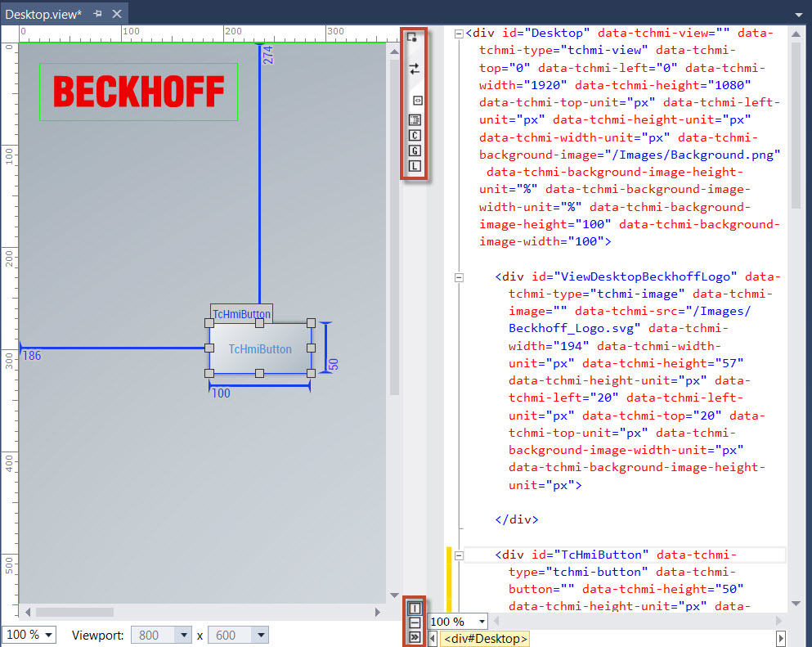Image resolution: width=812 pixels, height=647 pixels.
Task: Click the TcHmiButton control on canvas
Action: point(260,348)
